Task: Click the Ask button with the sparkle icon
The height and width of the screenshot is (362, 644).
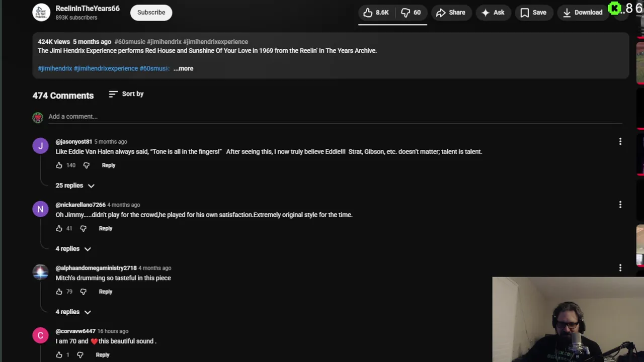Action: [x=493, y=13]
